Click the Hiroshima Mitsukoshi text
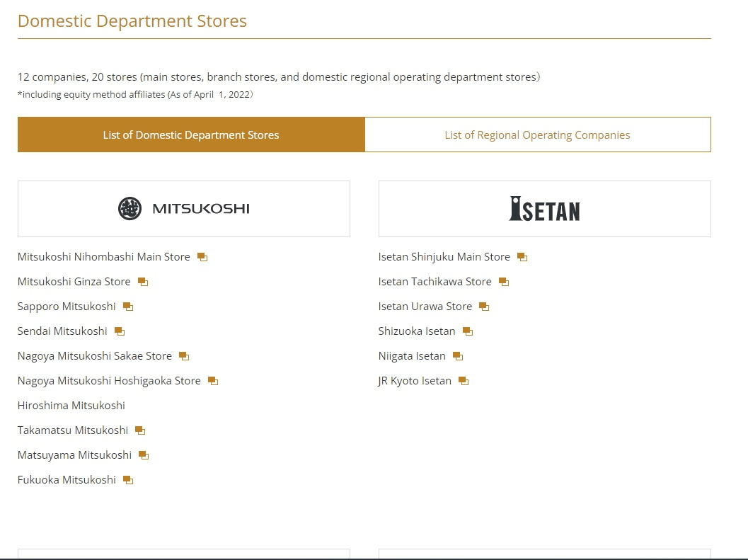 (x=71, y=406)
